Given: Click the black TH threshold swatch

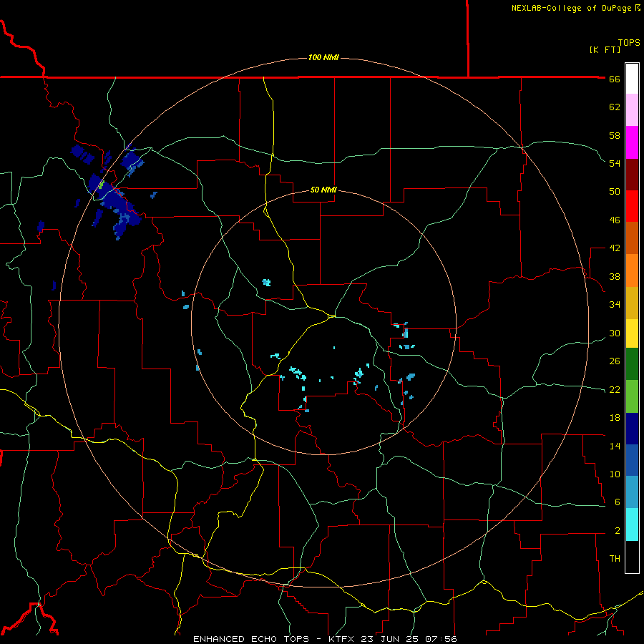Looking at the screenshot, I should tap(632, 557).
